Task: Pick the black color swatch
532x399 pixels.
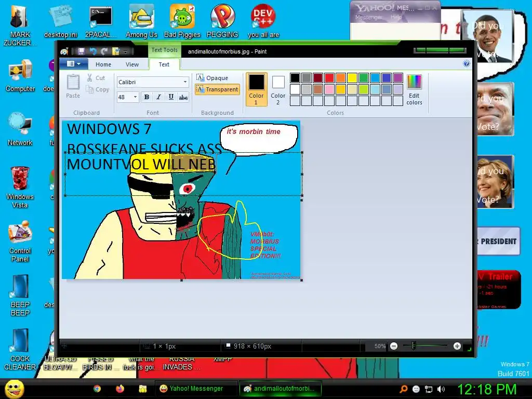Action: [295, 78]
